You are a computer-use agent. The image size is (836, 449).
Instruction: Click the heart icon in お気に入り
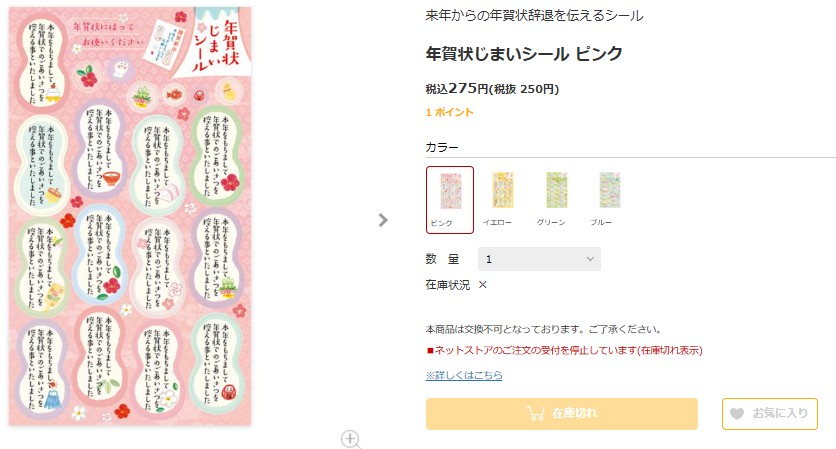tap(737, 413)
